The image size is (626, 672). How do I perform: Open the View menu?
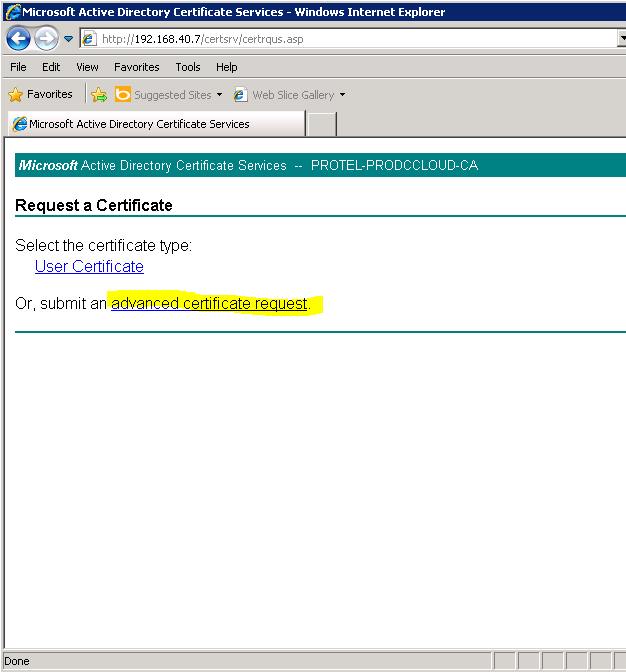click(x=87, y=67)
